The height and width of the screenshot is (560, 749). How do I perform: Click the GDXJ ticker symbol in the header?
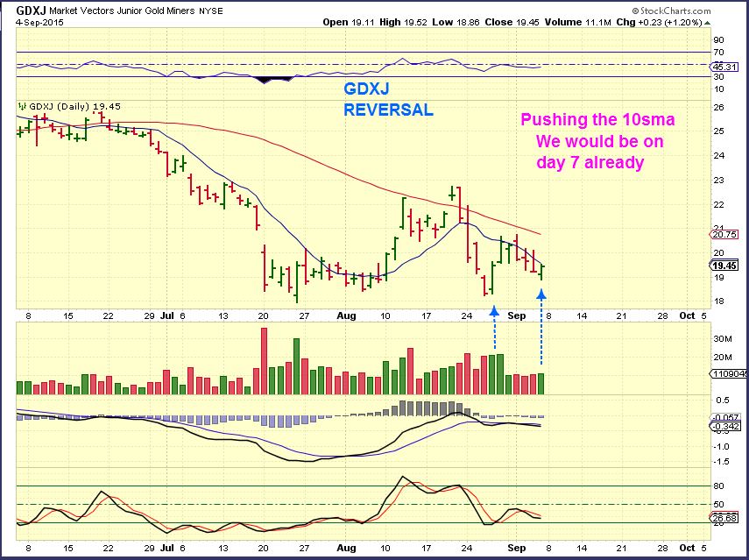[32, 10]
